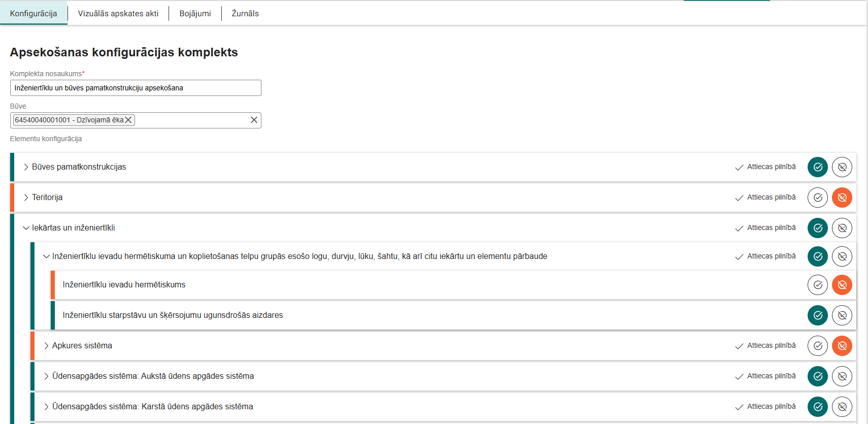Toggle include for Iekārtas un inženiertīkli row

point(817,228)
